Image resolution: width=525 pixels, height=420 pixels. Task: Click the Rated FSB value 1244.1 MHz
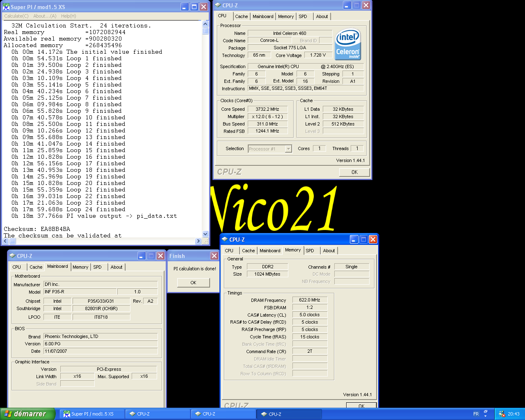267,131
